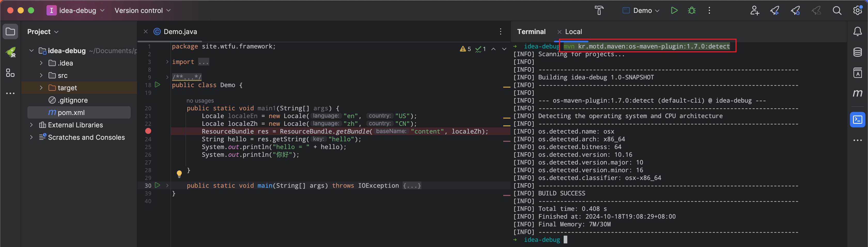Click the green Run button in toolbar
This screenshot has width=868, height=247.
674,10
